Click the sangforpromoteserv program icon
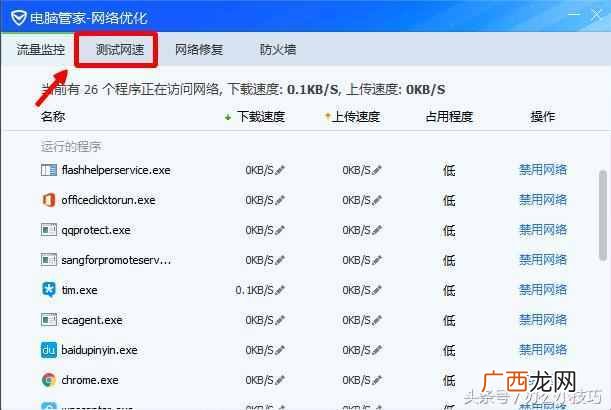The height and width of the screenshot is (410, 611). tap(49, 260)
